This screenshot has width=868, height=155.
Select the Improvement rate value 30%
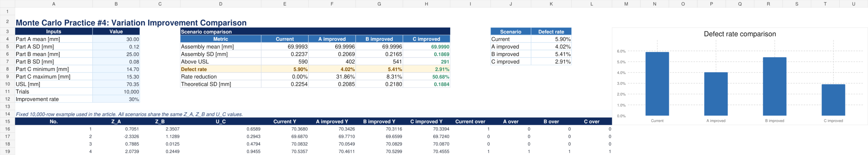116,99
